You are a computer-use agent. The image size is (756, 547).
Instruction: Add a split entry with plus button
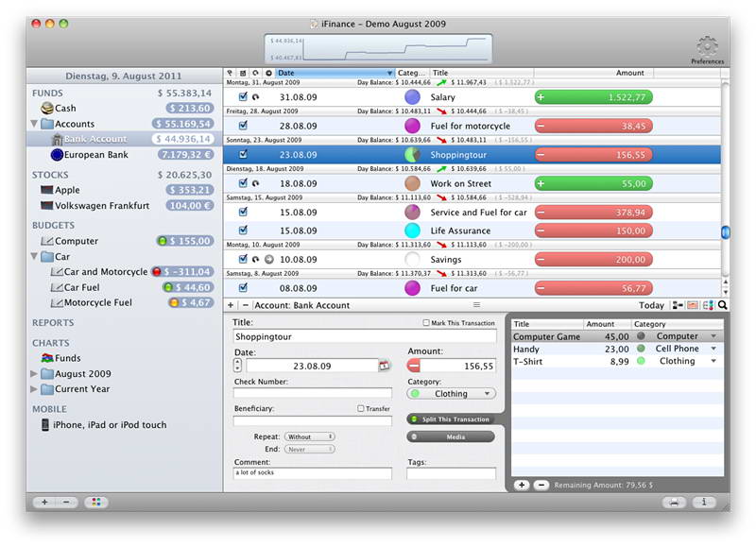click(x=522, y=485)
